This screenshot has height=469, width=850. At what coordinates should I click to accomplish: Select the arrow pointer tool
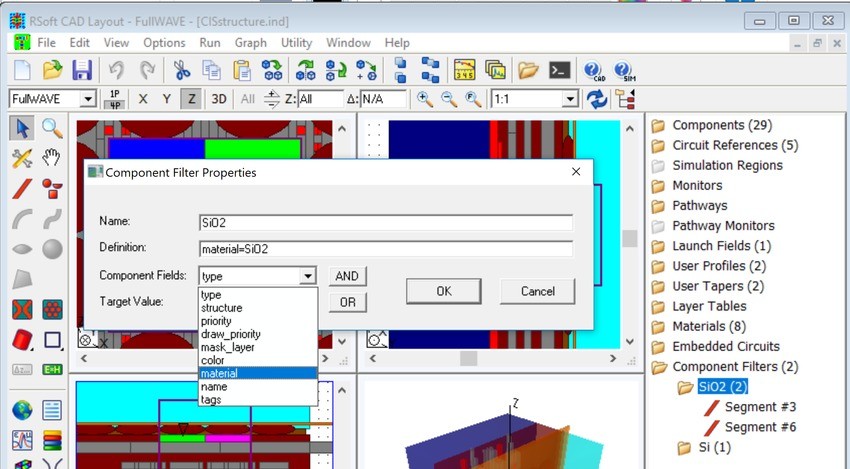coord(22,129)
